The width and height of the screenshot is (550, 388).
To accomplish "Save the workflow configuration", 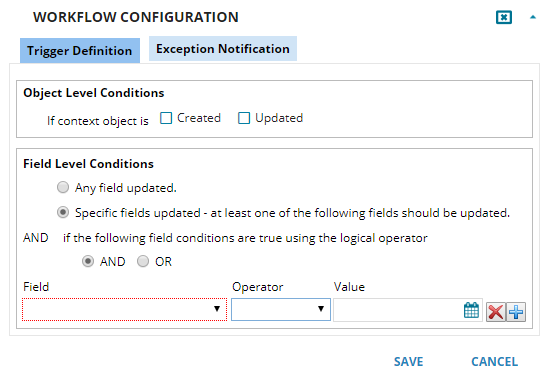I will point(408,362).
